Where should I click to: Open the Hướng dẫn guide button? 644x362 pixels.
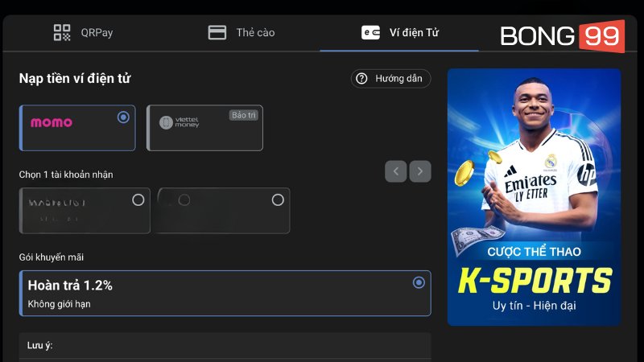click(x=390, y=79)
